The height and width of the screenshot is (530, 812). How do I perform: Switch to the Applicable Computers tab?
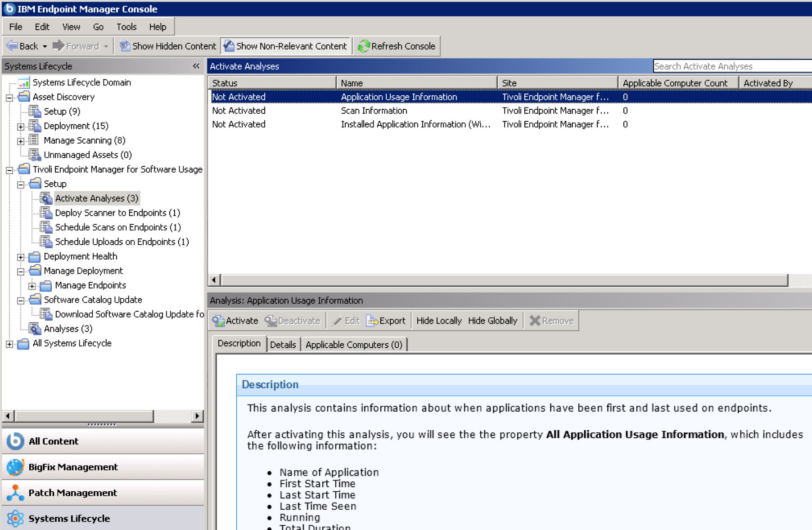pos(354,345)
